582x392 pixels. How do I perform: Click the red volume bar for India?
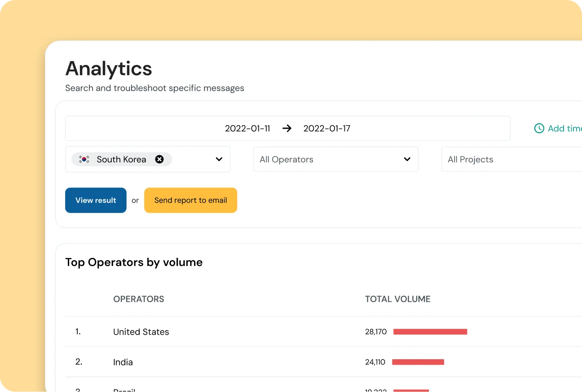coord(418,362)
